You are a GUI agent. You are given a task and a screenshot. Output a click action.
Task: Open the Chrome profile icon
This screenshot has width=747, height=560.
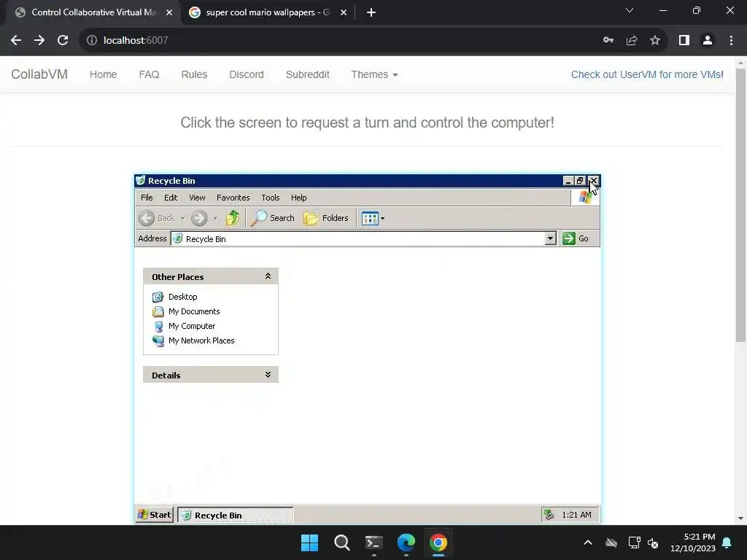click(708, 41)
